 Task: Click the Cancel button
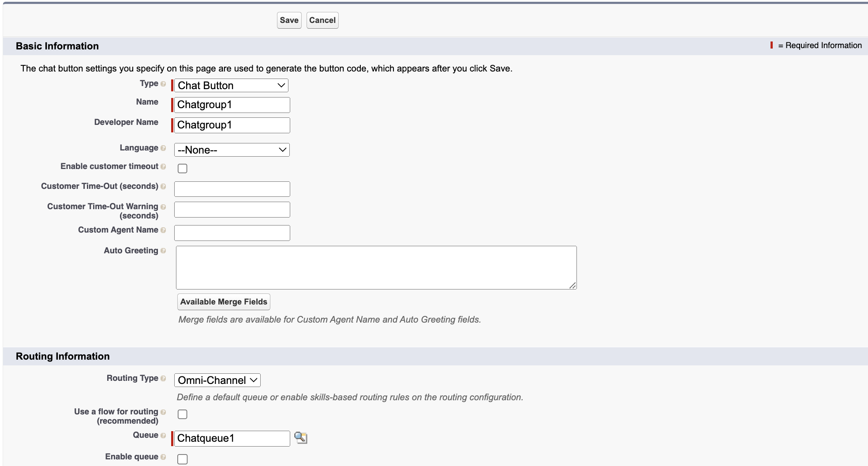pyautogui.click(x=322, y=20)
